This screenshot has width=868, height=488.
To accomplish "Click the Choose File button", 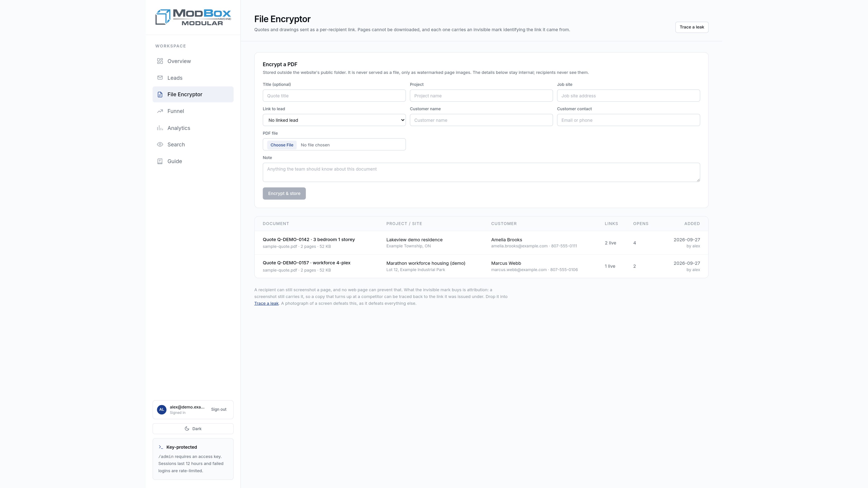I will (282, 145).
